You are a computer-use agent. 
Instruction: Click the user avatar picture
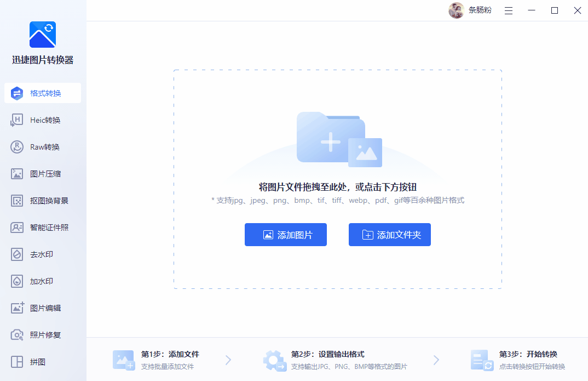tap(457, 10)
